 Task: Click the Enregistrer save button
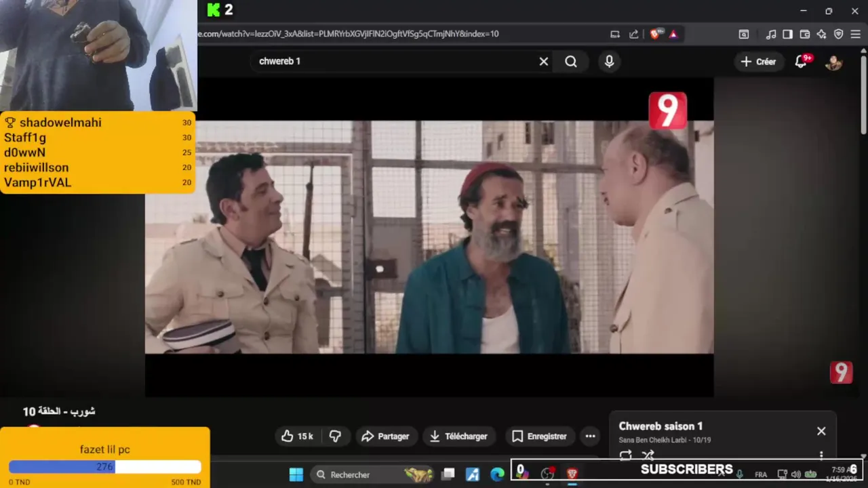[539, 436]
